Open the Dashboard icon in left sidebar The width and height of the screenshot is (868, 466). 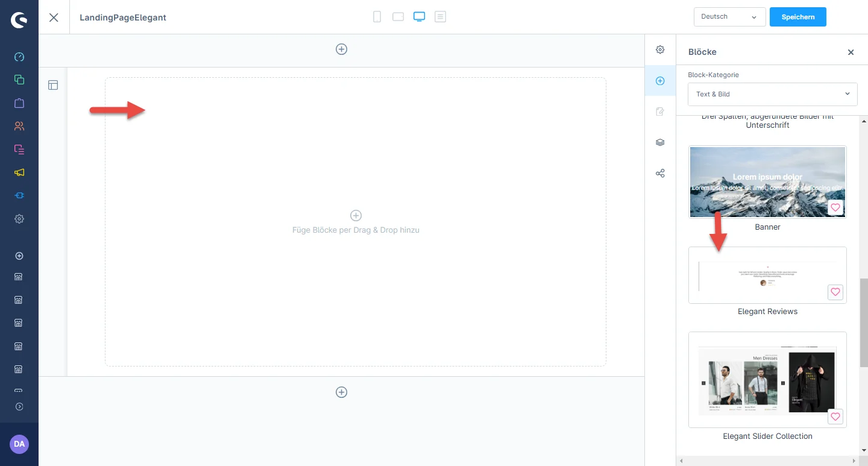[19, 57]
